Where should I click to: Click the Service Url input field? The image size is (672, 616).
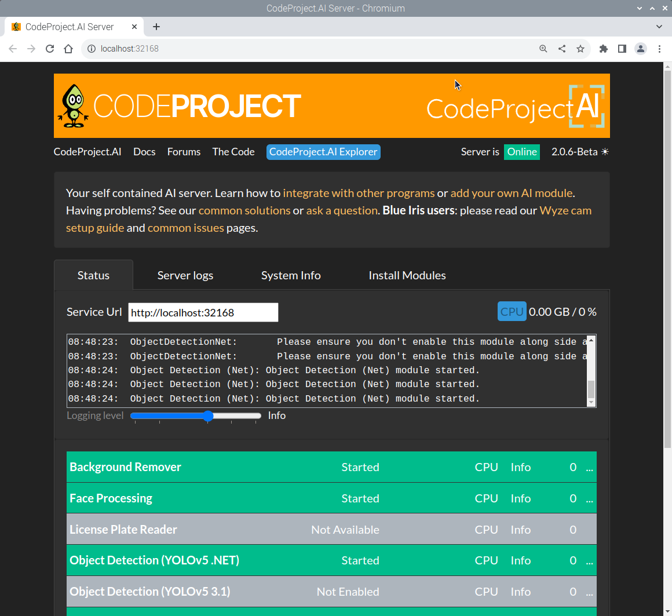click(x=203, y=312)
